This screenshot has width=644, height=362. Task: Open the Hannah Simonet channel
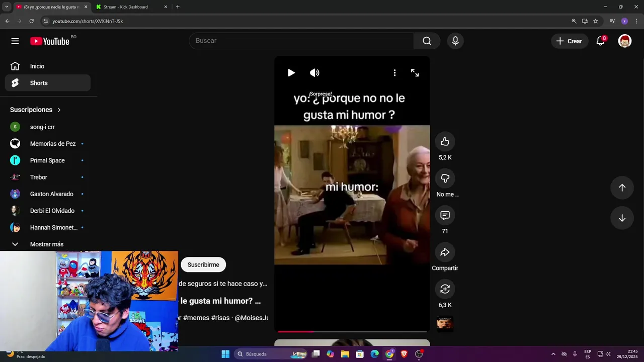pos(48,227)
